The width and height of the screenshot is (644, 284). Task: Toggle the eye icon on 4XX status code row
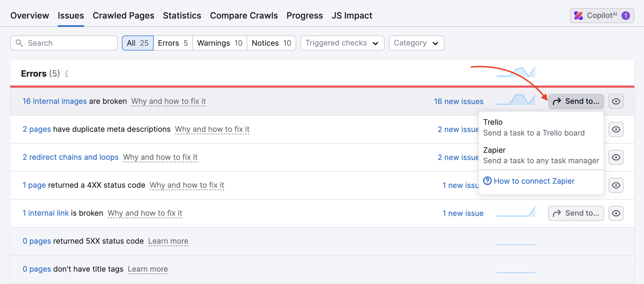click(x=616, y=185)
